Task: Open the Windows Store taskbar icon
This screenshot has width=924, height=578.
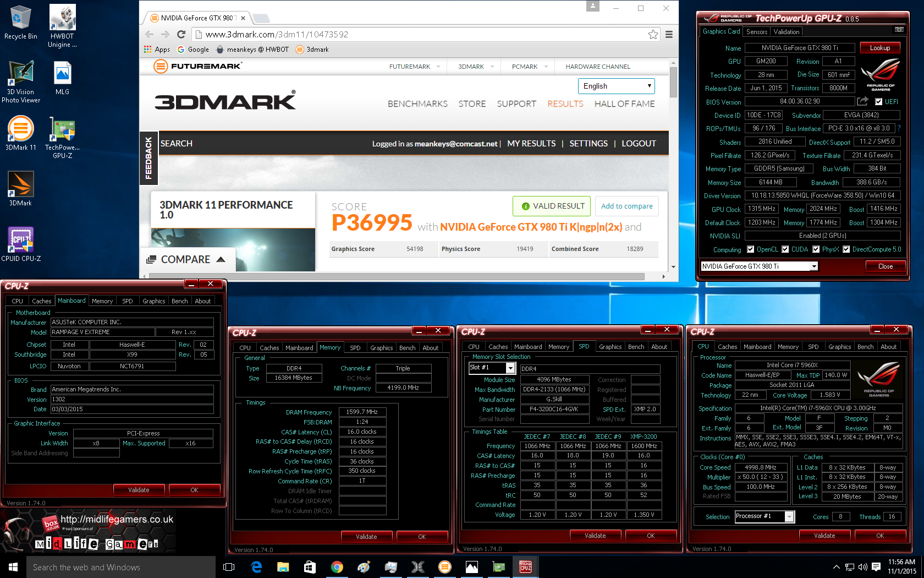Action: coord(310,567)
